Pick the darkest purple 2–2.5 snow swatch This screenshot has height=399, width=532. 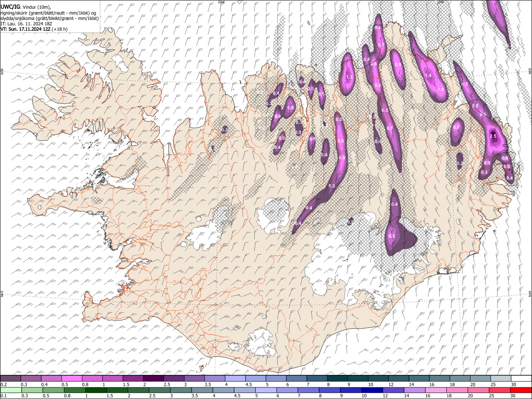(153, 378)
